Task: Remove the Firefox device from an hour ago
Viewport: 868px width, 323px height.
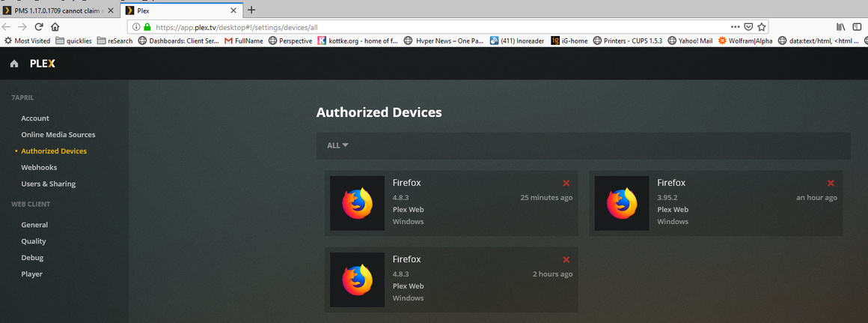Action: [831, 184]
